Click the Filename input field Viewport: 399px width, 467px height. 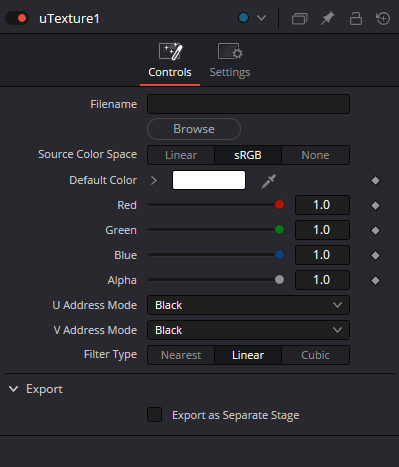248,104
